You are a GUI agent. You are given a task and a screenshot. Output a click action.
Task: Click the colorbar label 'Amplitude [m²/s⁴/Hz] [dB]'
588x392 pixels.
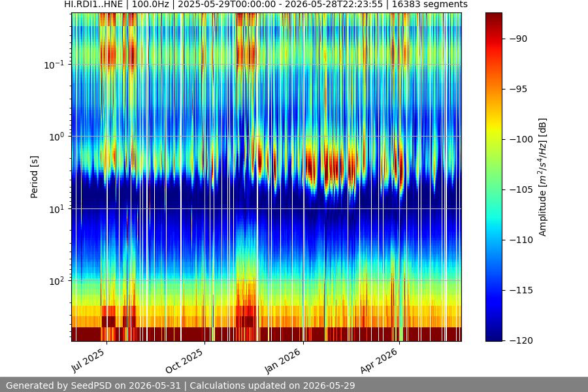(x=543, y=177)
